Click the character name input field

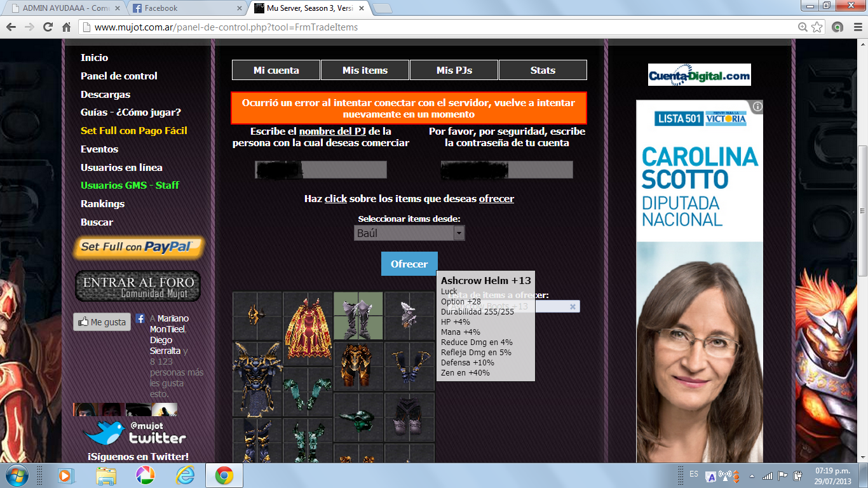pos(321,170)
